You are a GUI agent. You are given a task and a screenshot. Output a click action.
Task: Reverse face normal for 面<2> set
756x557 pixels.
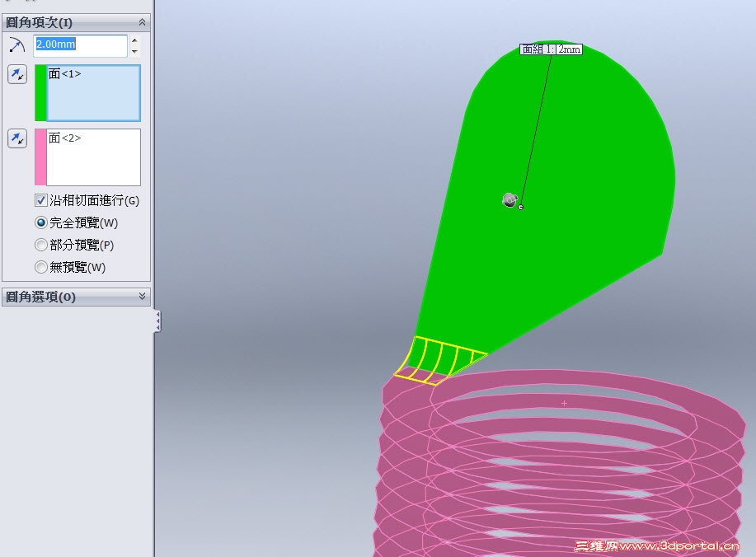(17, 138)
